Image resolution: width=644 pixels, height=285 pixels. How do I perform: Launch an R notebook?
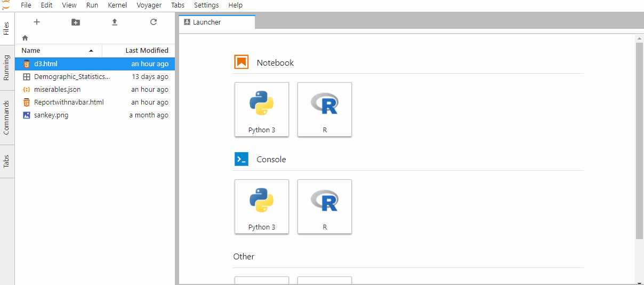tap(325, 109)
